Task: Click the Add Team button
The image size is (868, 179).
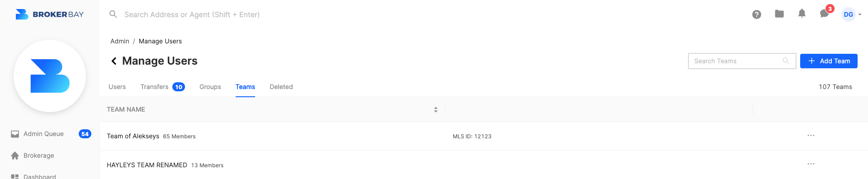Action: click(829, 61)
